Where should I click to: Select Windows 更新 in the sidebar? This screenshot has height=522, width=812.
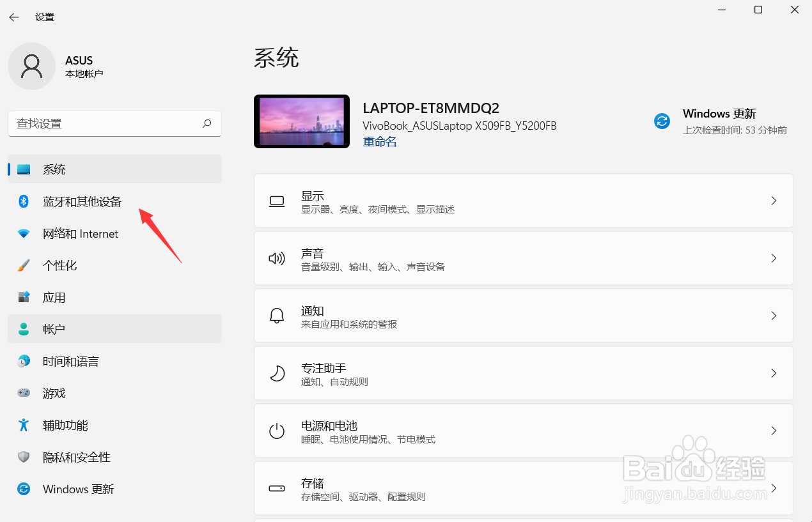tap(78, 489)
